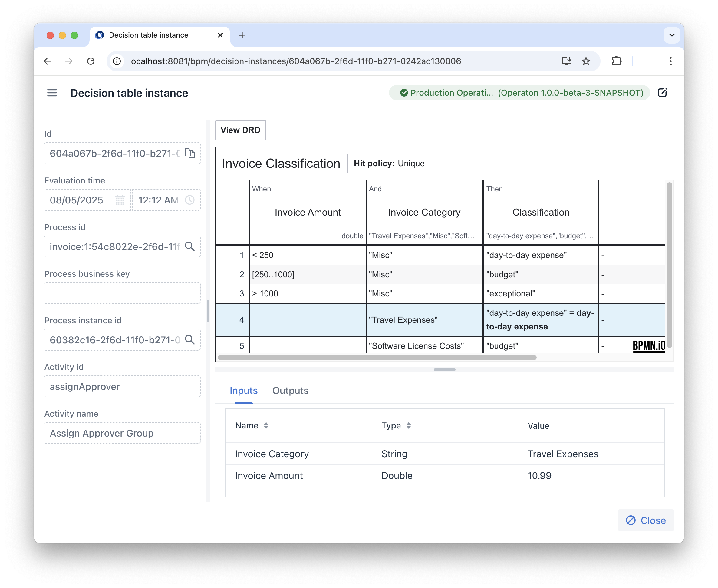Search by the Process instance id magnifier
Screen dimensions: 718x588
[190, 340]
